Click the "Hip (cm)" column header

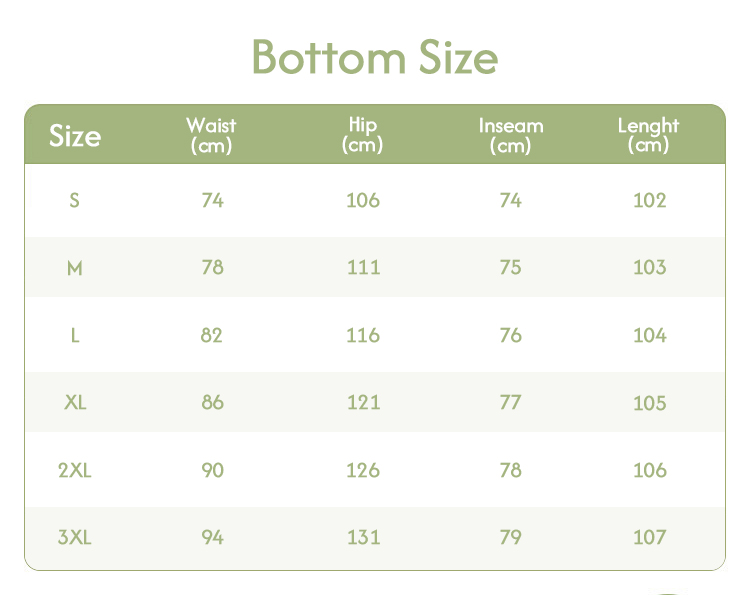coord(362,135)
